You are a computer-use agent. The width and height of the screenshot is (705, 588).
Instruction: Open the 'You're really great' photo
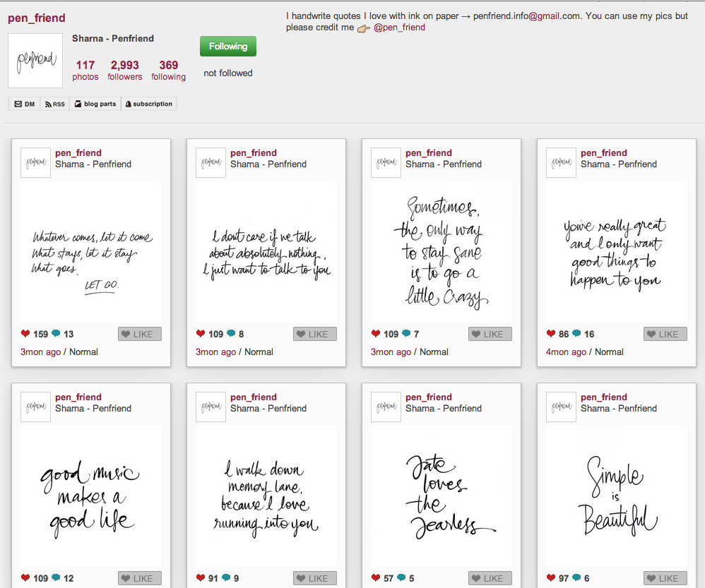617,253
